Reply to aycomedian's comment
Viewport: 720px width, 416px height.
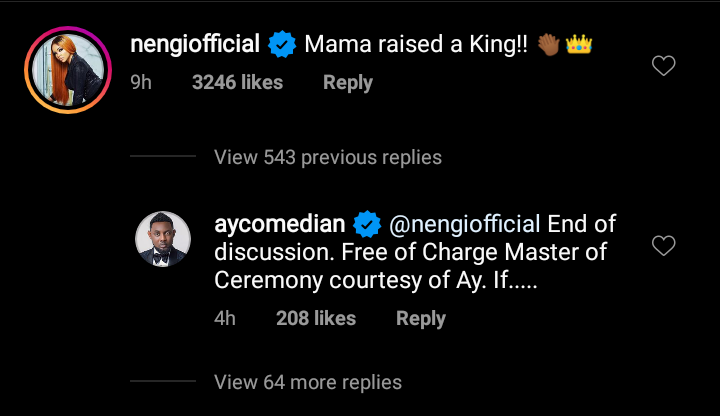(x=421, y=318)
